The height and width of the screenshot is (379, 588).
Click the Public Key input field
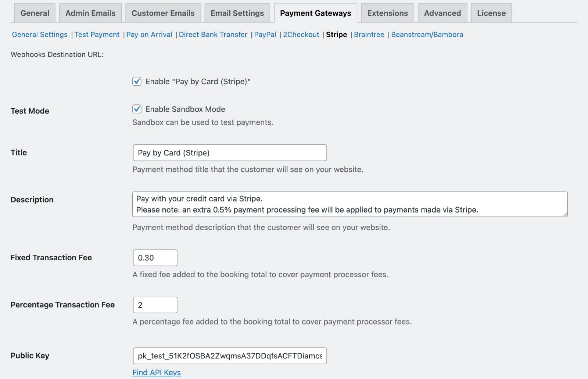tap(230, 356)
